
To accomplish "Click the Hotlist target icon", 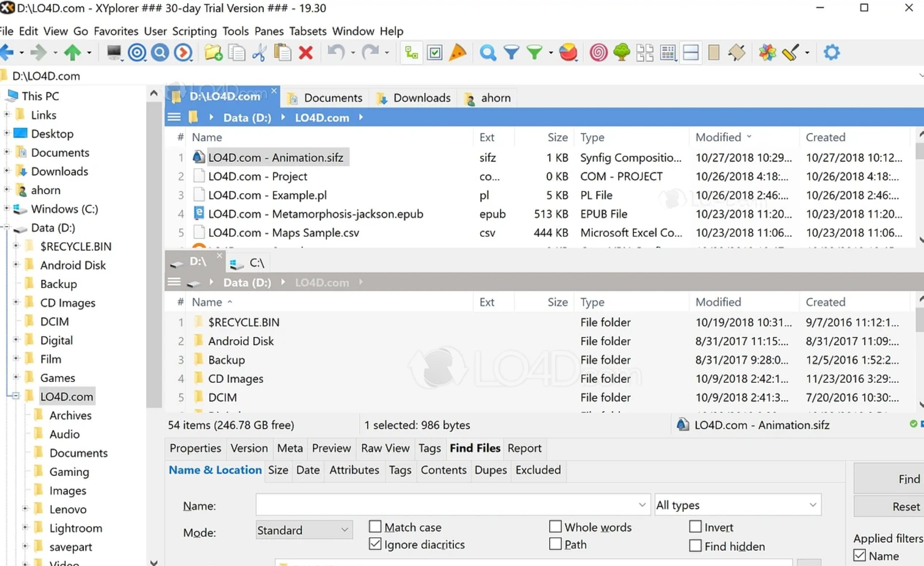I will 137,52.
